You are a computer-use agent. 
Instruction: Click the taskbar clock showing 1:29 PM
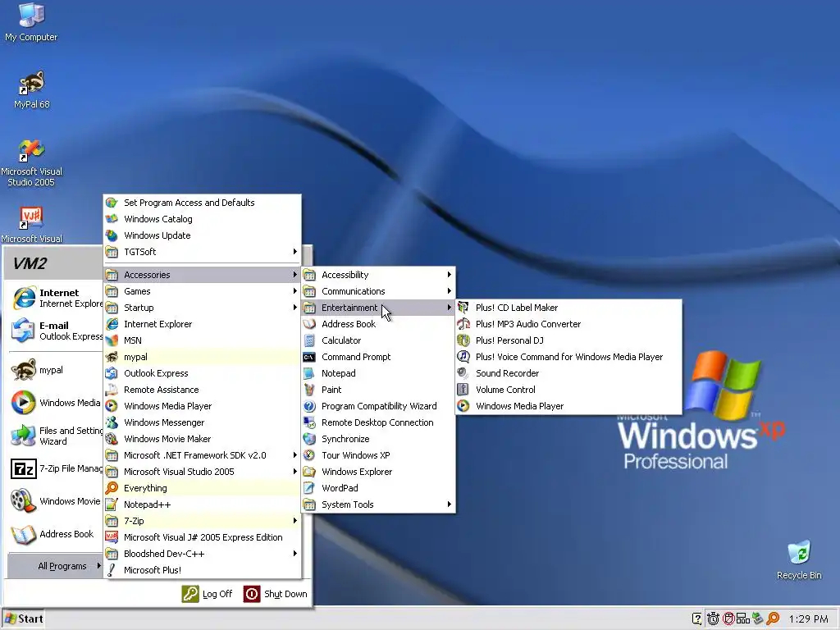(808, 619)
